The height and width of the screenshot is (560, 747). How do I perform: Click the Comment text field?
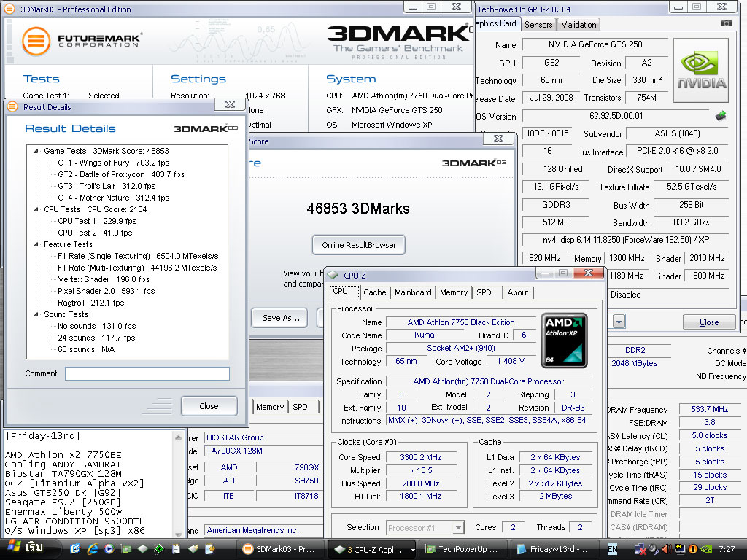pyautogui.click(x=147, y=373)
